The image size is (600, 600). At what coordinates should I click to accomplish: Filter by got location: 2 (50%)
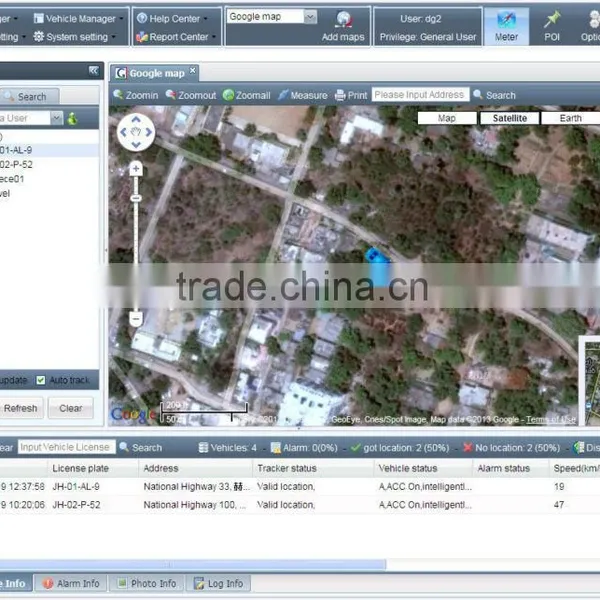[x=400, y=447]
